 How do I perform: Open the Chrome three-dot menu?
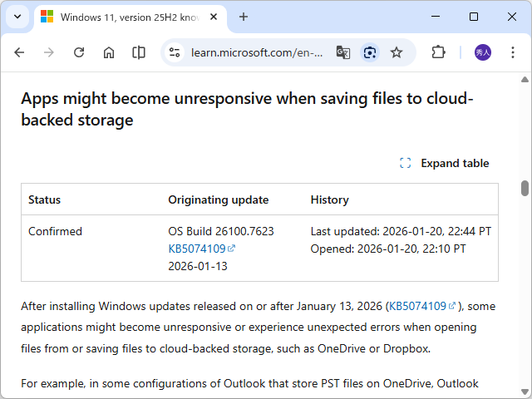[x=513, y=52]
